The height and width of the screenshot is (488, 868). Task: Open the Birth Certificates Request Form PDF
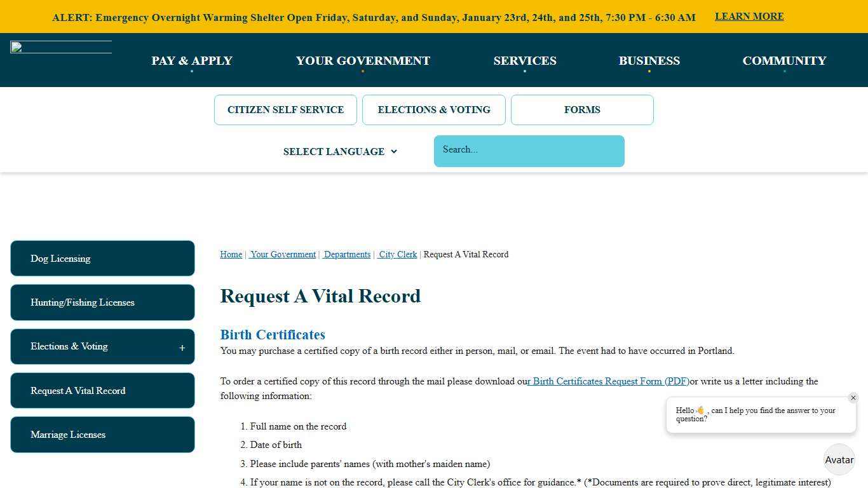607,381
